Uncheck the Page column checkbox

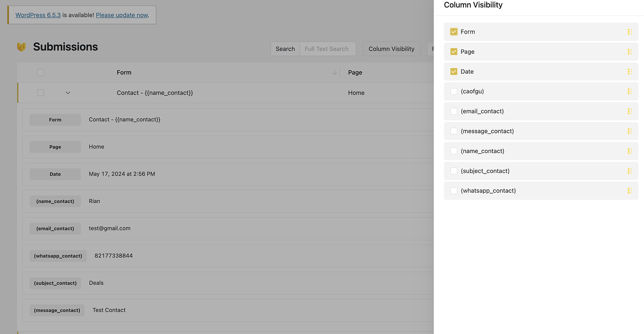coord(454,52)
